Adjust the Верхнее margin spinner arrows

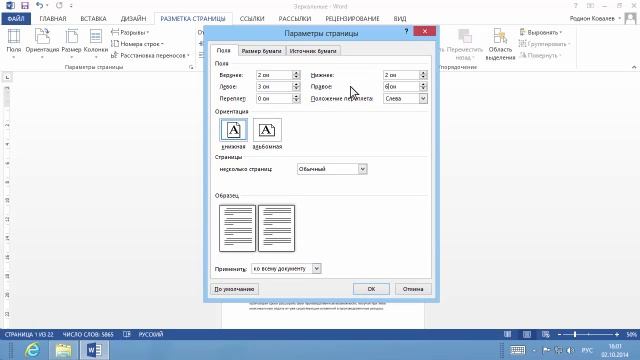[x=296, y=75]
